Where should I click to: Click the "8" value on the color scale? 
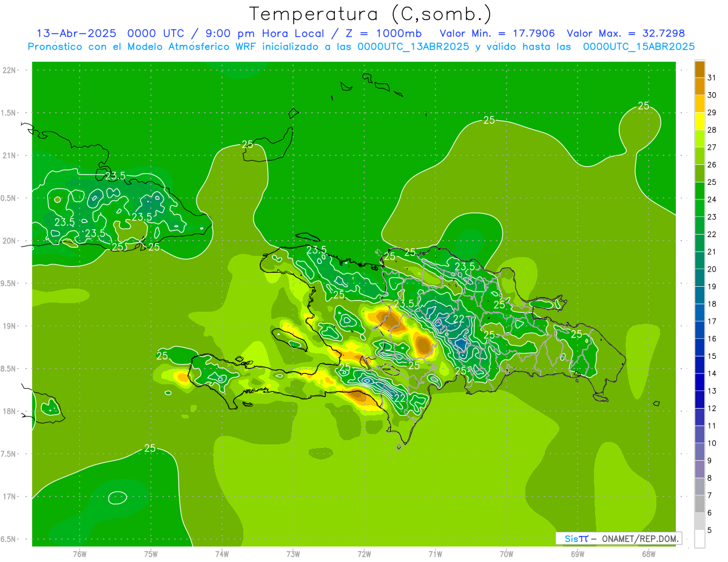click(x=709, y=478)
